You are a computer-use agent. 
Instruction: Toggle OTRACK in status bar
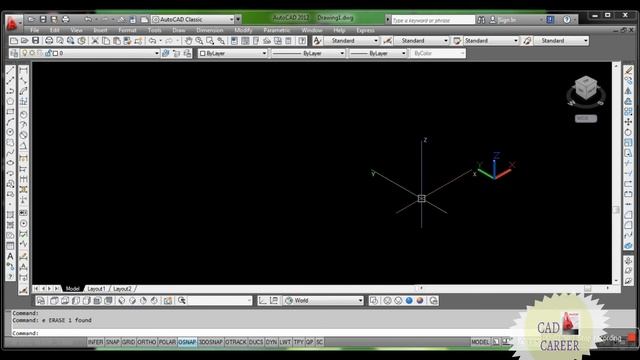coord(236,342)
